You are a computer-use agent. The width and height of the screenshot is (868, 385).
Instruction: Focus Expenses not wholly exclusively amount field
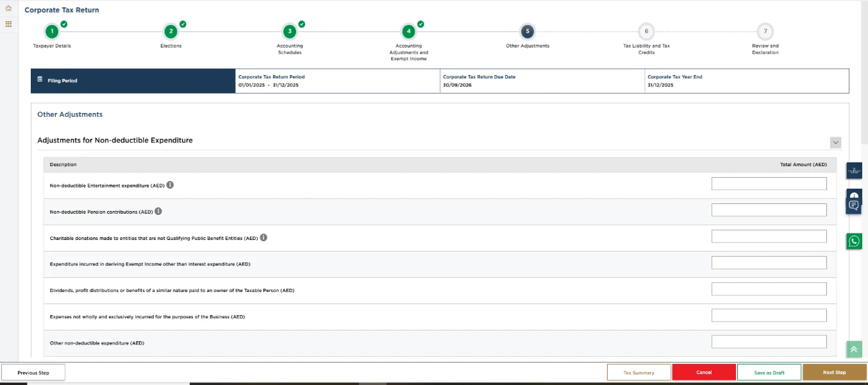coord(769,315)
